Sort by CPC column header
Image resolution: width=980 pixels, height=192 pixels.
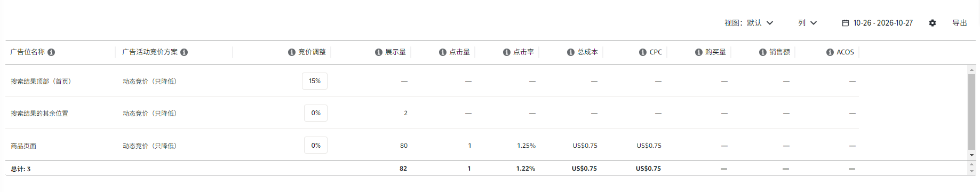656,52
